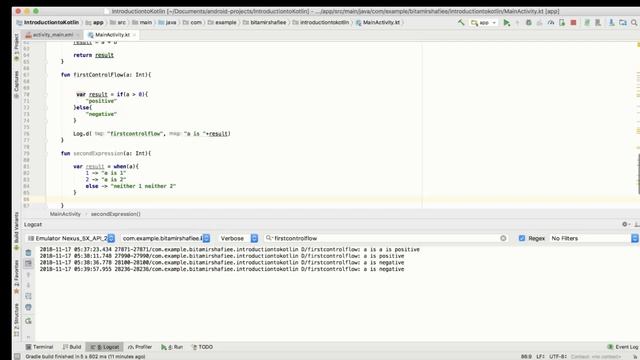The image size is (640, 360).
Task: Click the fun firstControlFlow line in editor
Action: (106, 75)
